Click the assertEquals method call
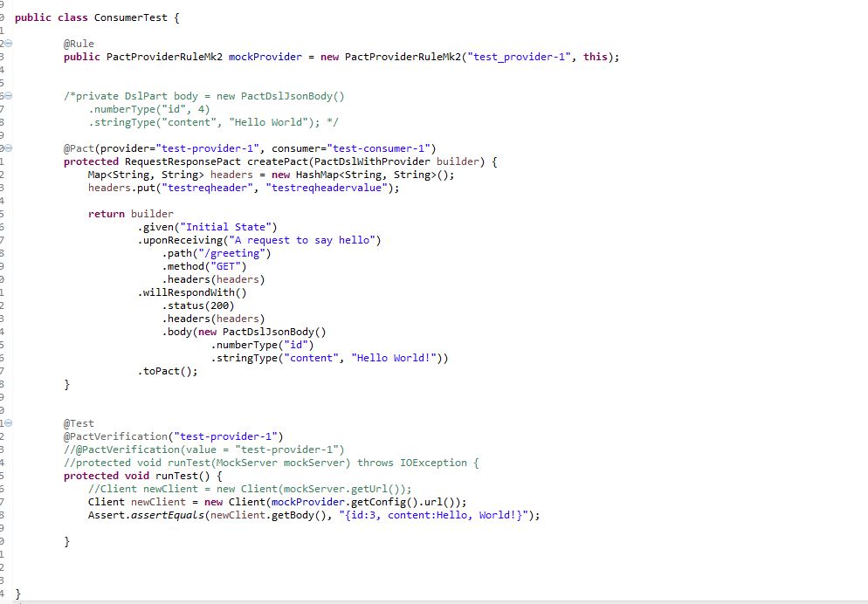This screenshot has width=868, height=604. [x=167, y=516]
